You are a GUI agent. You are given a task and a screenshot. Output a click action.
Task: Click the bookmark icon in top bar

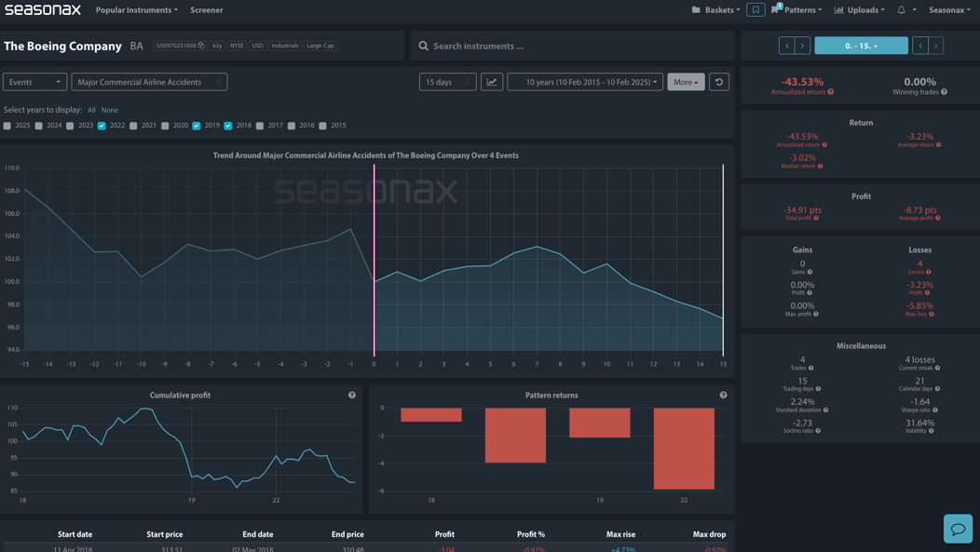[x=755, y=10]
